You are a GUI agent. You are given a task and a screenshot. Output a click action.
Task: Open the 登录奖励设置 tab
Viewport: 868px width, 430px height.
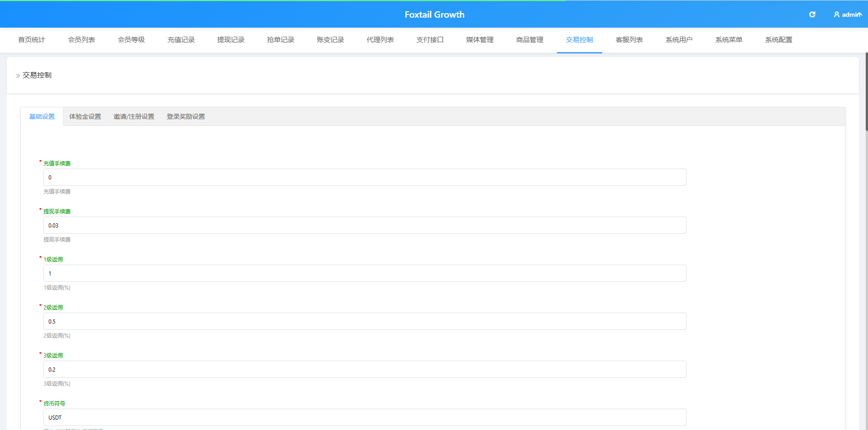(x=186, y=116)
